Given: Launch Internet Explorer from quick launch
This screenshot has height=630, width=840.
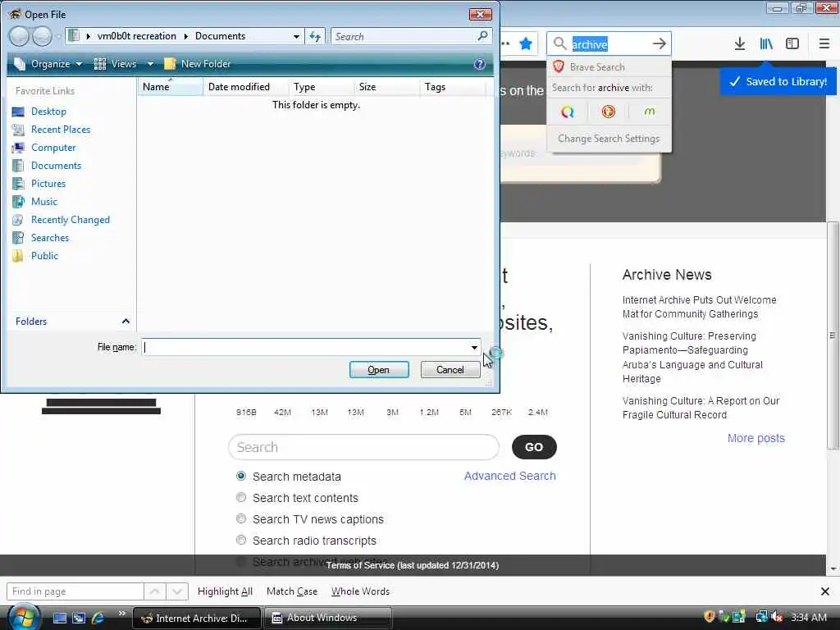Looking at the screenshot, I should click(98, 619).
